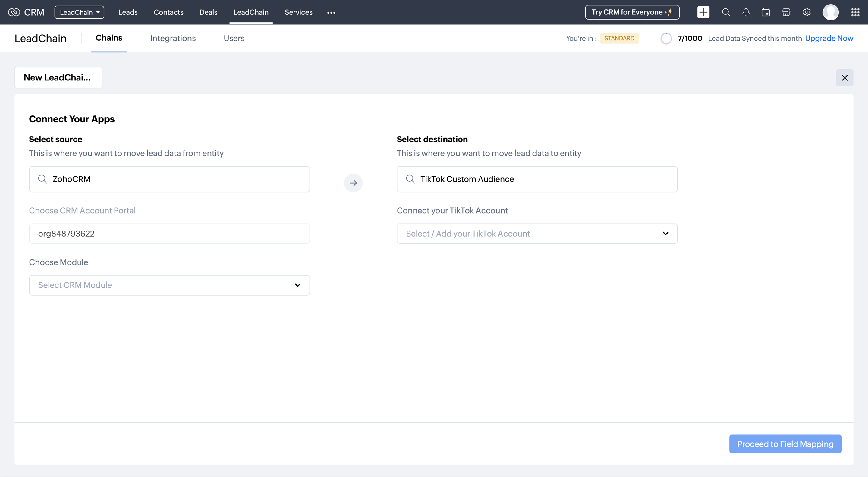Click the user profile avatar

coord(830,12)
